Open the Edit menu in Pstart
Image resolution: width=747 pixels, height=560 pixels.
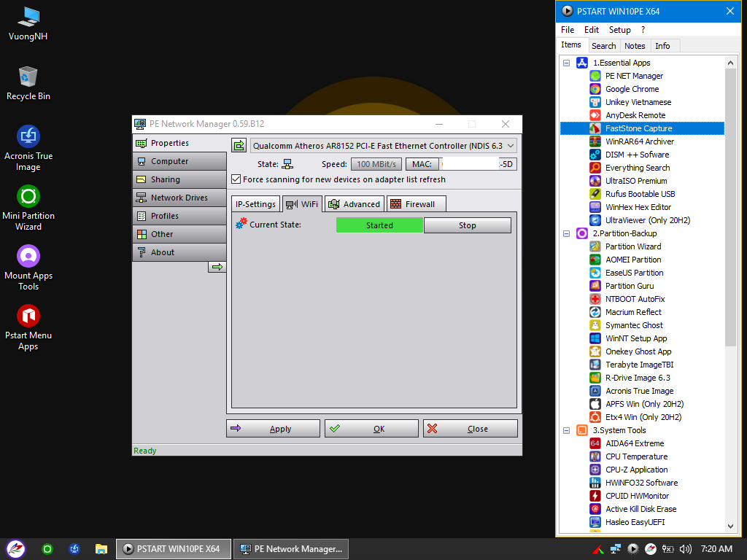pos(591,30)
